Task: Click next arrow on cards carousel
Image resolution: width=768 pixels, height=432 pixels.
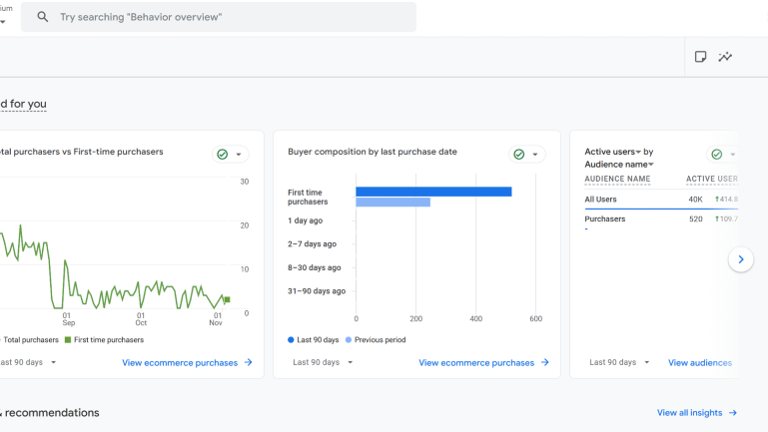Action: click(740, 259)
